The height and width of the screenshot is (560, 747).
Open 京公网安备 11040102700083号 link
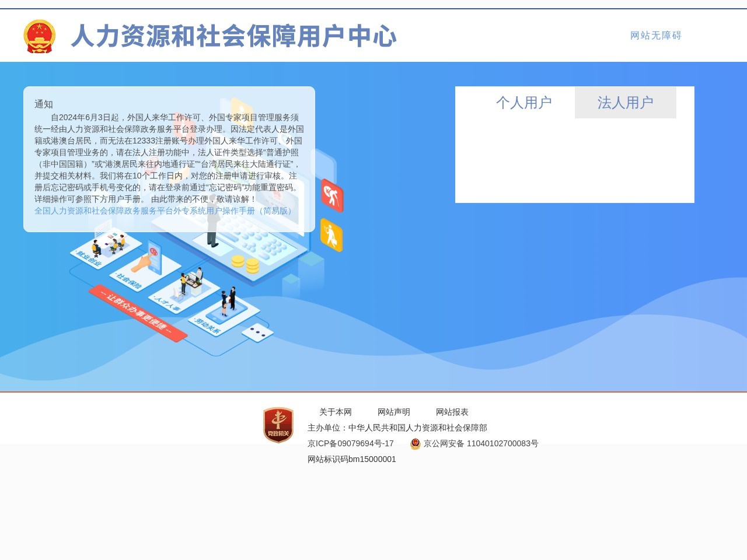point(481,443)
